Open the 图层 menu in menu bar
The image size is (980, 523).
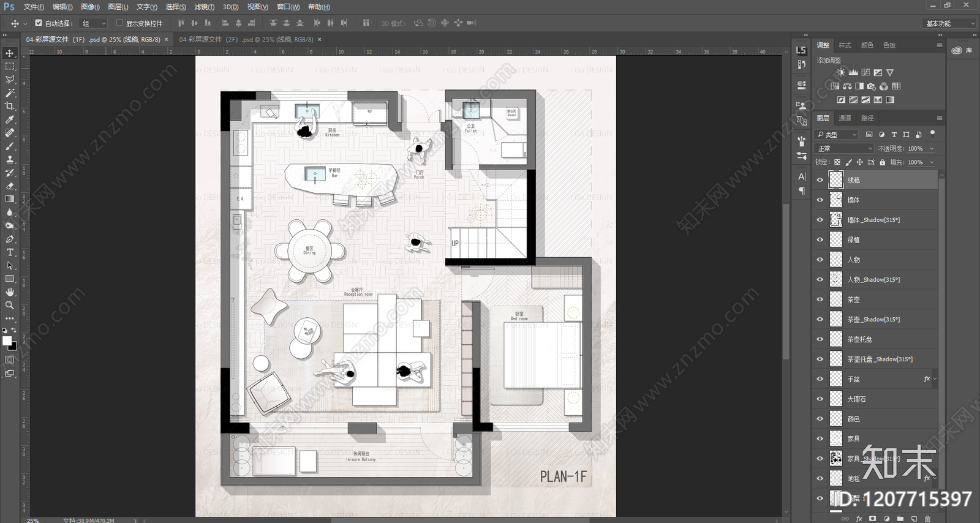click(118, 7)
